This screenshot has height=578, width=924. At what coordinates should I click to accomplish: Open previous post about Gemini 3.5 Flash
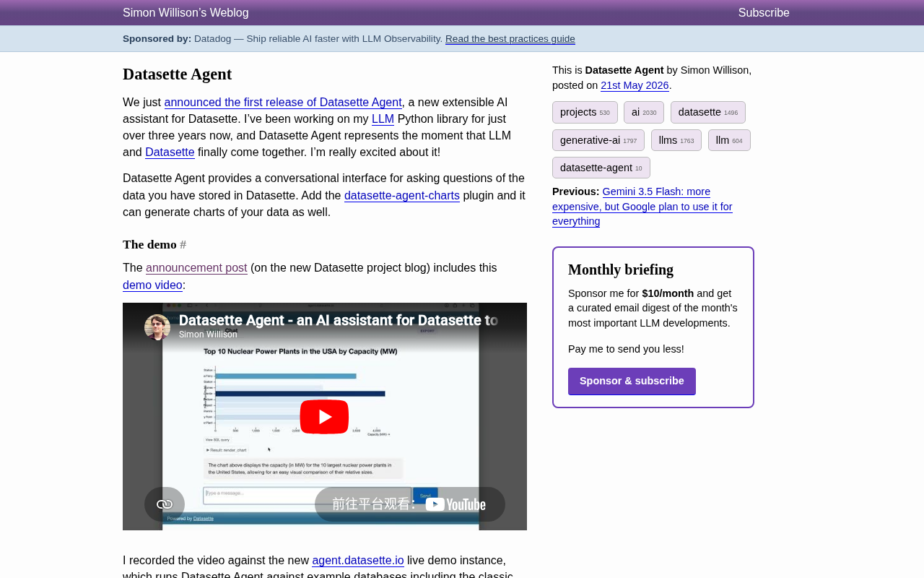(642, 207)
